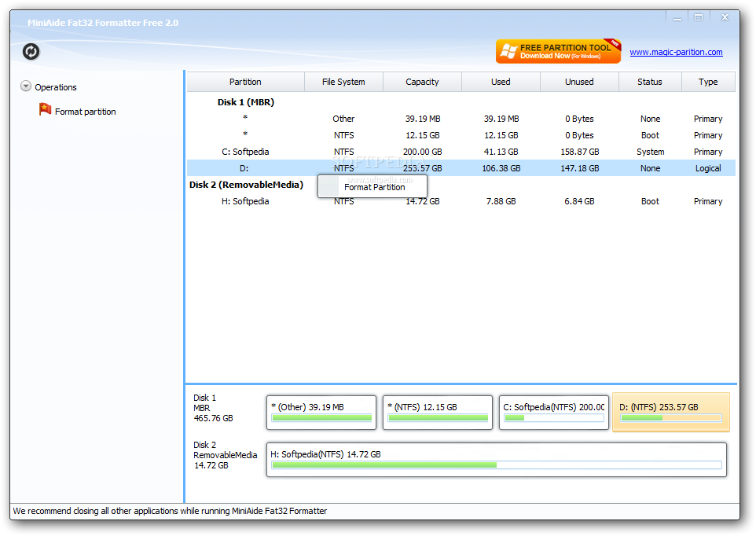Click the Unused column header
Image resolution: width=756 pixels, height=536 pixels.
coord(579,82)
